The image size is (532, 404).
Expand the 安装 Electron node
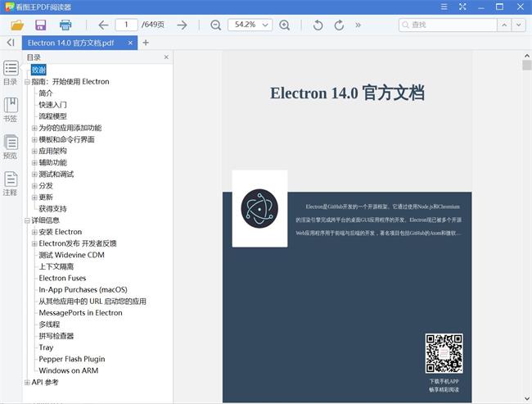(x=34, y=232)
